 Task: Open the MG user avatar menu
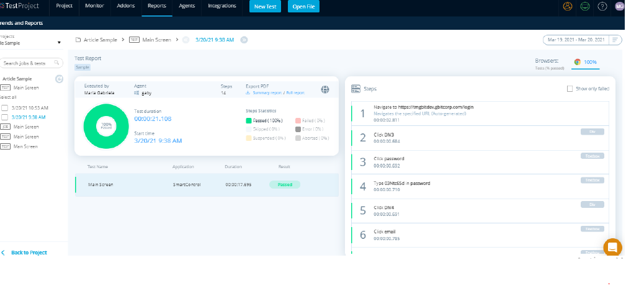pos(619,7)
